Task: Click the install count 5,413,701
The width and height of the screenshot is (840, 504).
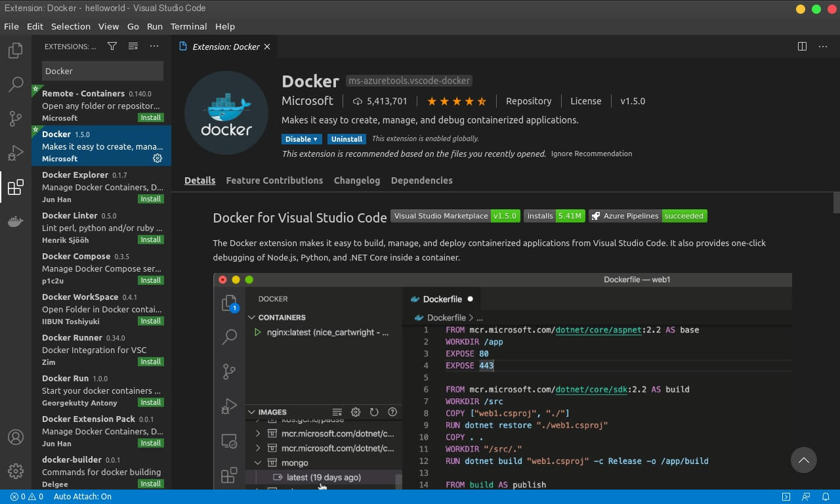Action: tap(380, 101)
